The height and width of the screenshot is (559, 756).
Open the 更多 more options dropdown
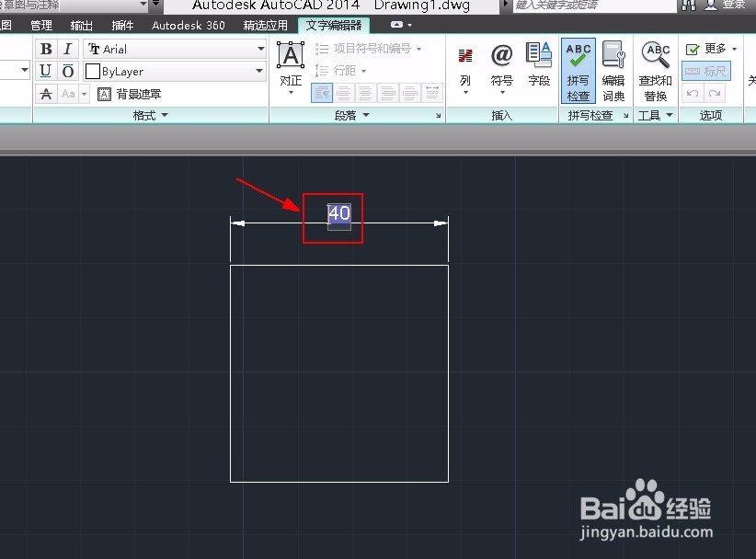[x=711, y=49]
